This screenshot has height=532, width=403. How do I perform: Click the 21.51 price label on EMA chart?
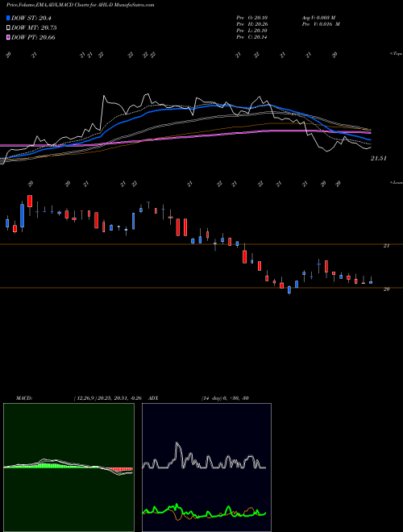click(378, 158)
